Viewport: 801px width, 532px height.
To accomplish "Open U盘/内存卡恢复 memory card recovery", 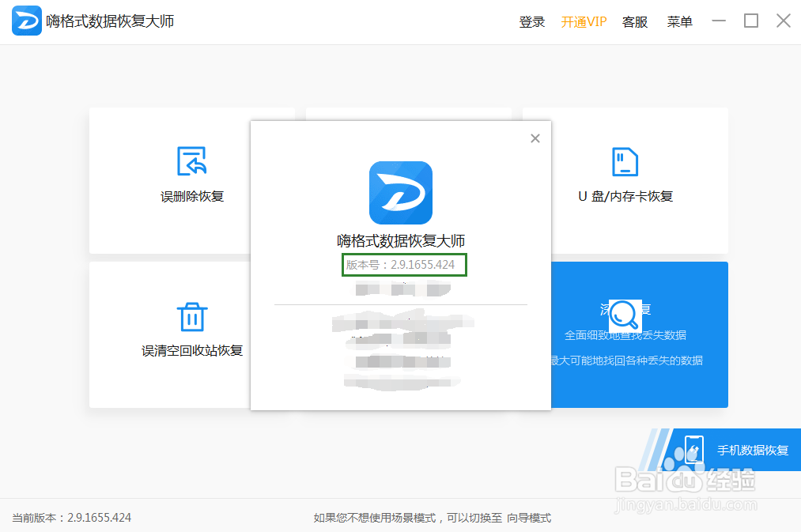I will (624, 162).
